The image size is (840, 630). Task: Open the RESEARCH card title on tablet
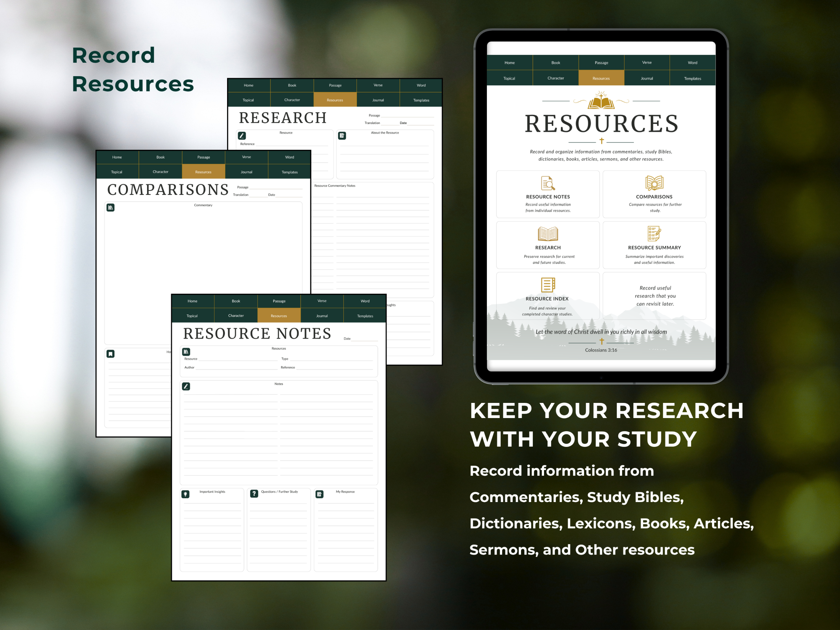pos(548,248)
